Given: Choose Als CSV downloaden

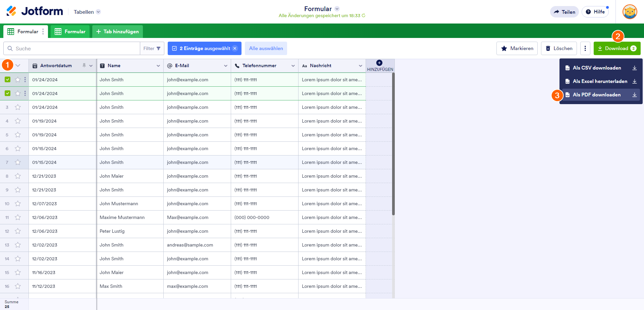Looking at the screenshot, I should pos(601,68).
